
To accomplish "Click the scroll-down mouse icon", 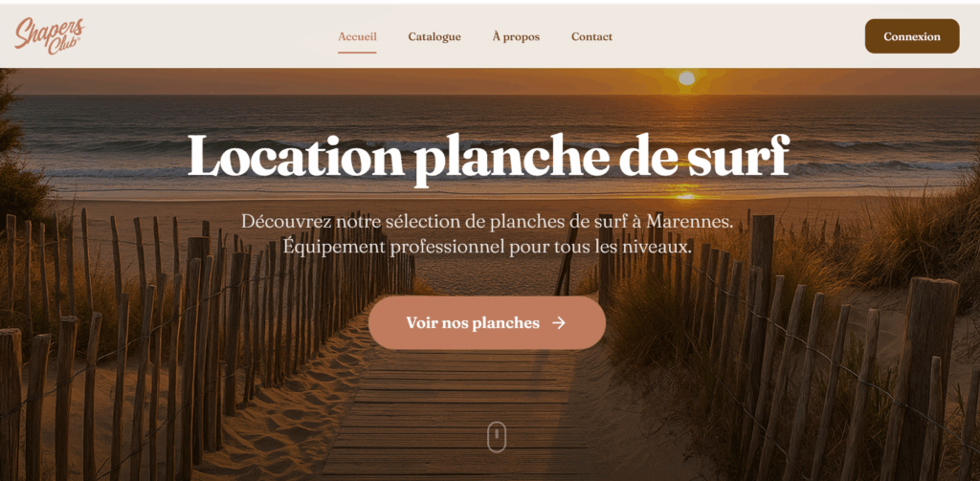I will click(x=497, y=437).
